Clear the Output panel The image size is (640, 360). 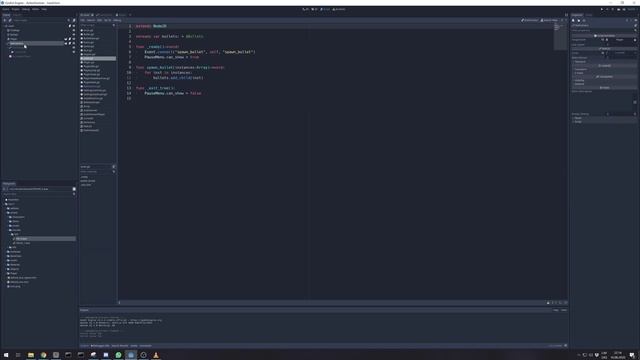(564, 310)
